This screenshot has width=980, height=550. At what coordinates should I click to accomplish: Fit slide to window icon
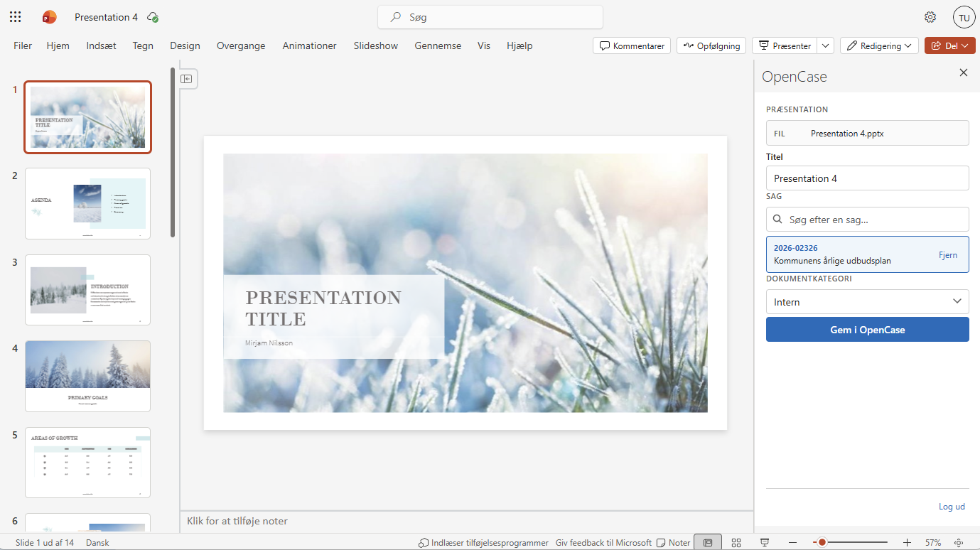[959, 542]
